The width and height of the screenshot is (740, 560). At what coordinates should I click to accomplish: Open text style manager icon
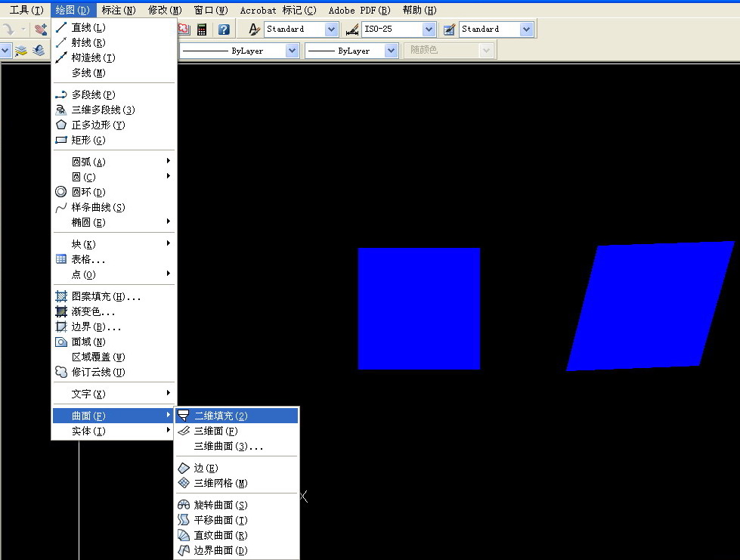(254, 29)
